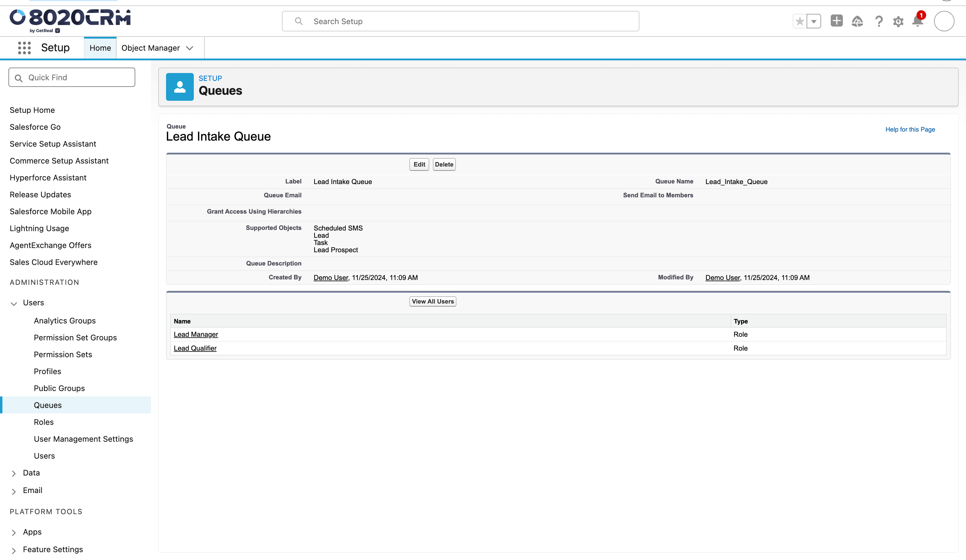Open the Trailhead guidance icon
Viewport: 966px width, 560px height.
pyautogui.click(x=857, y=21)
